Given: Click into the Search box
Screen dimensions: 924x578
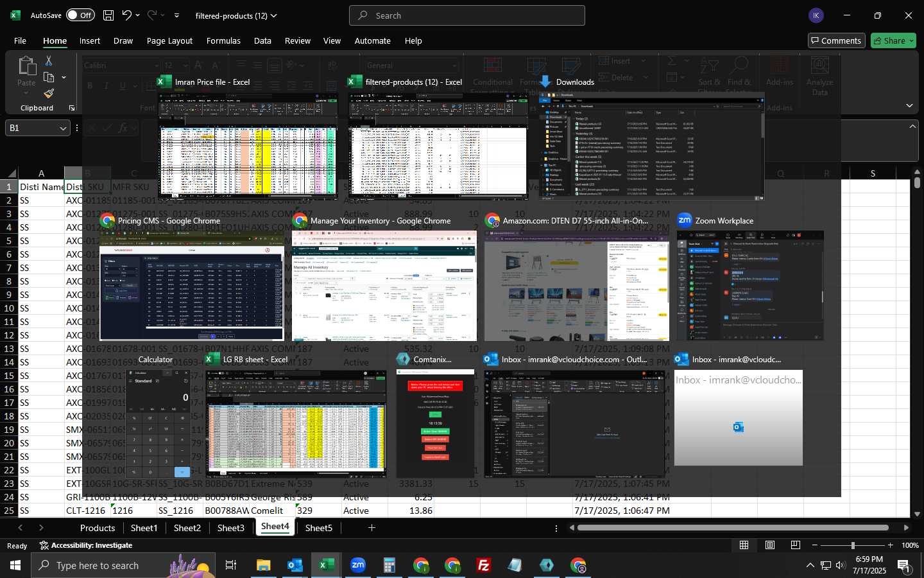Looking at the screenshot, I should (467, 15).
